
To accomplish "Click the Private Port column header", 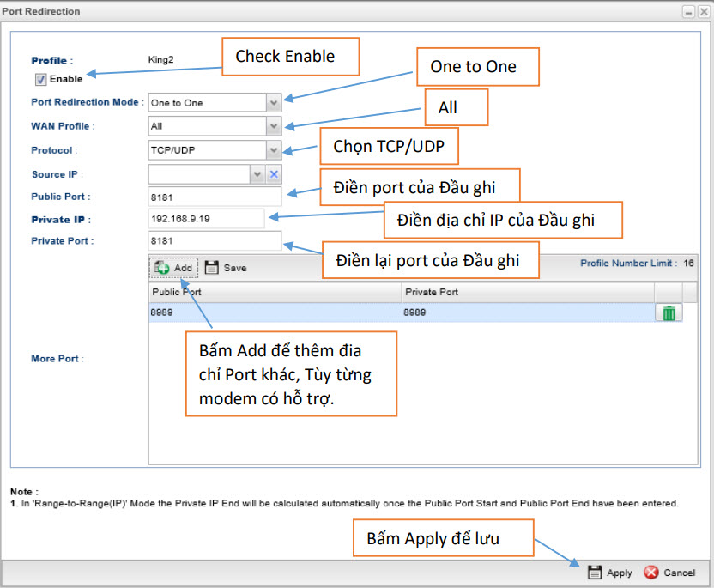I will pos(527,293).
